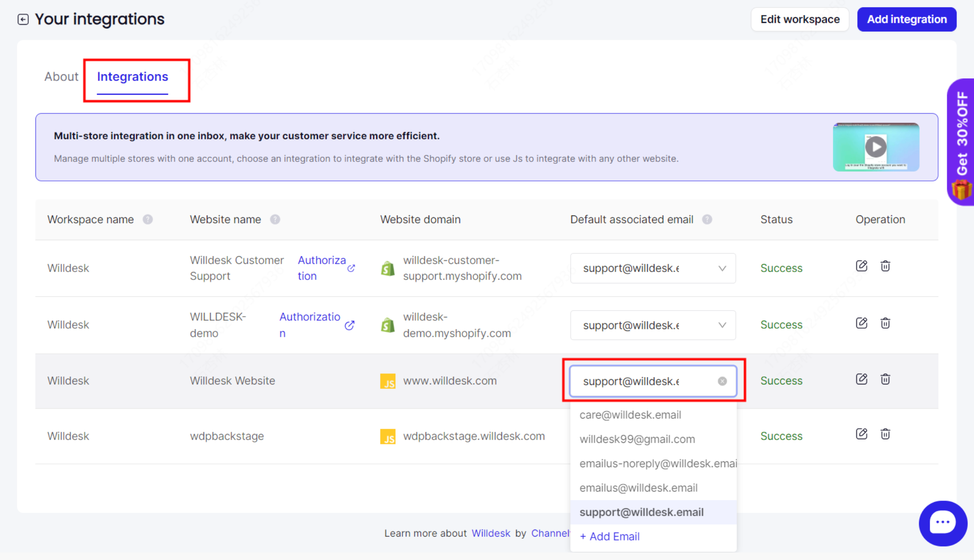
Task: Click + Add Email in the dropdown
Action: pos(610,537)
